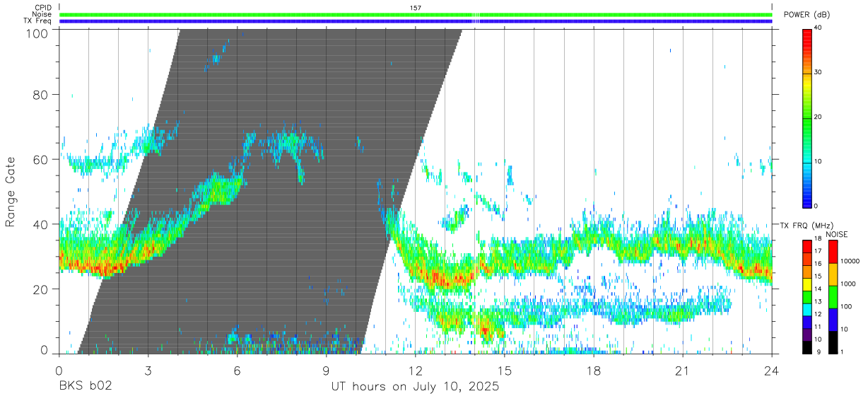Pick the yellow 14 MHz swatch in TX FRQ legend
Viewport: 868px width, 401px height.
pyautogui.click(x=807, y=283)
